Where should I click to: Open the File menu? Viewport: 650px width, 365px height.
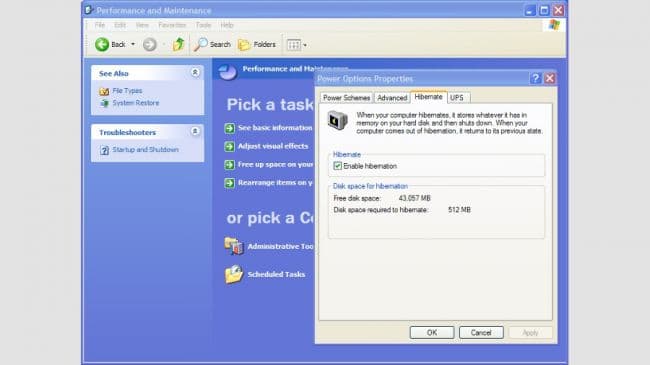click(x=100, y=25)
